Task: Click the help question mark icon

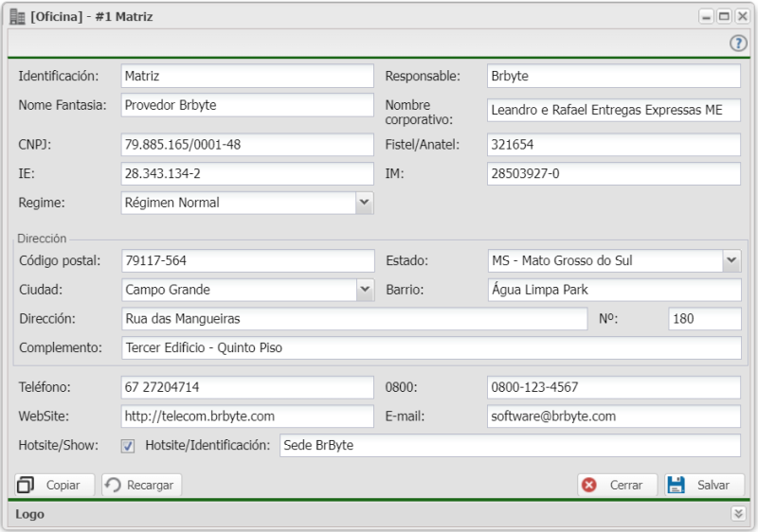Action: [738, 44]
